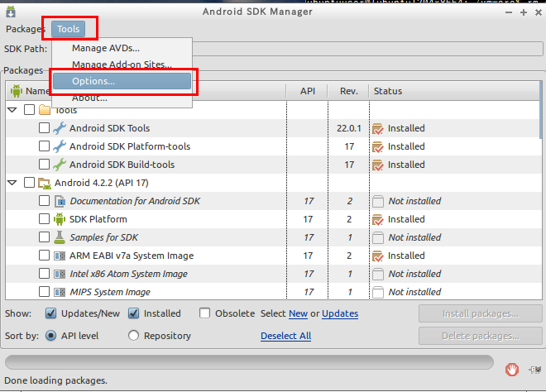The width and height of the screenshot is (546, 392).
Task: Click the red stop hand icon
Action: coord(512,370)
